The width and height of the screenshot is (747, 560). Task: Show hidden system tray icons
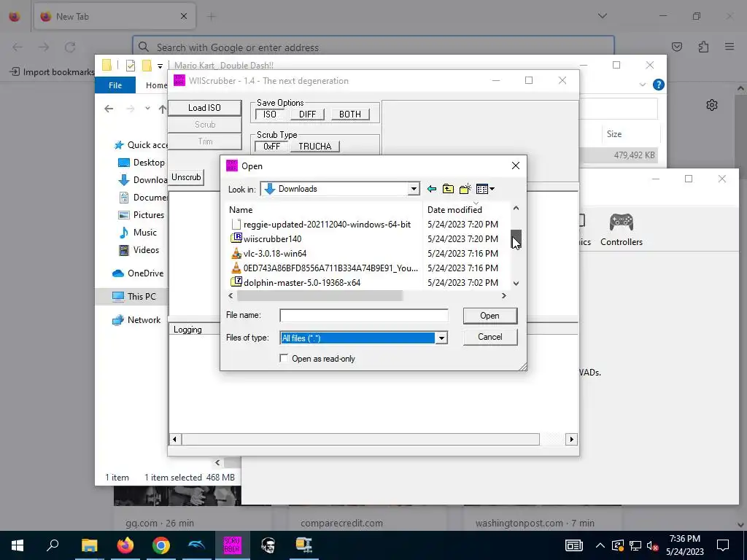click(x=600, y=545)
